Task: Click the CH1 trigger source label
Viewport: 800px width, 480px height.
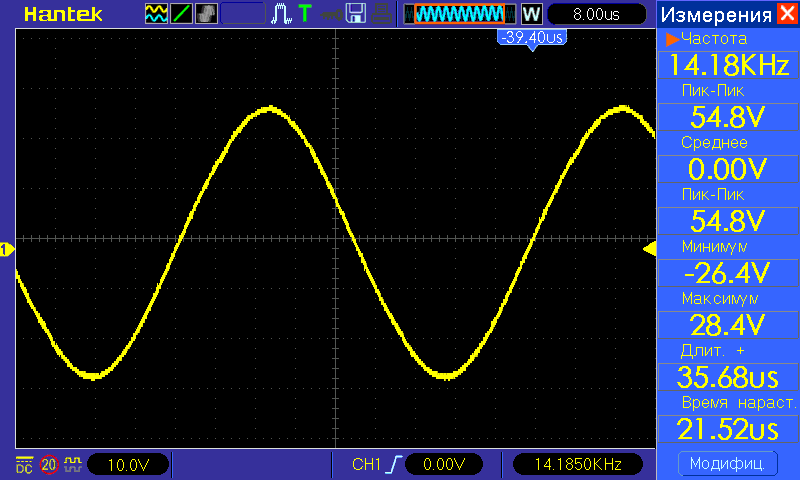Action: (x=366, y=464)
